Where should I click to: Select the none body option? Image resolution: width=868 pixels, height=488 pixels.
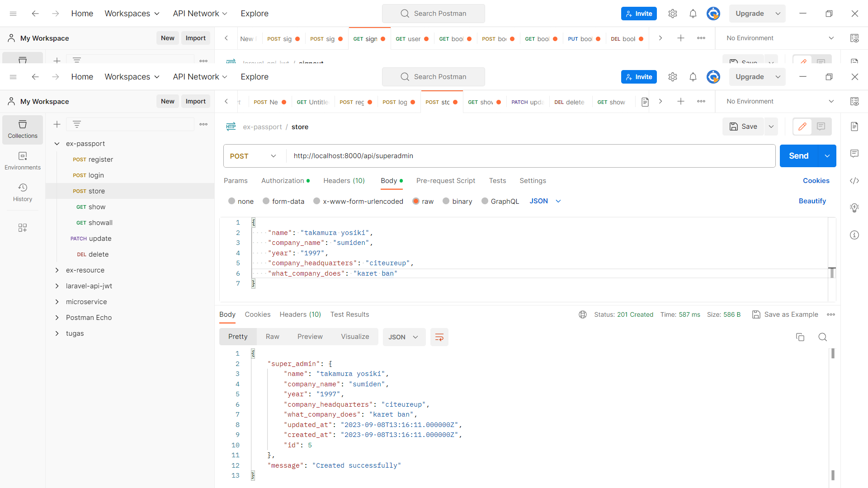[232, 202]
